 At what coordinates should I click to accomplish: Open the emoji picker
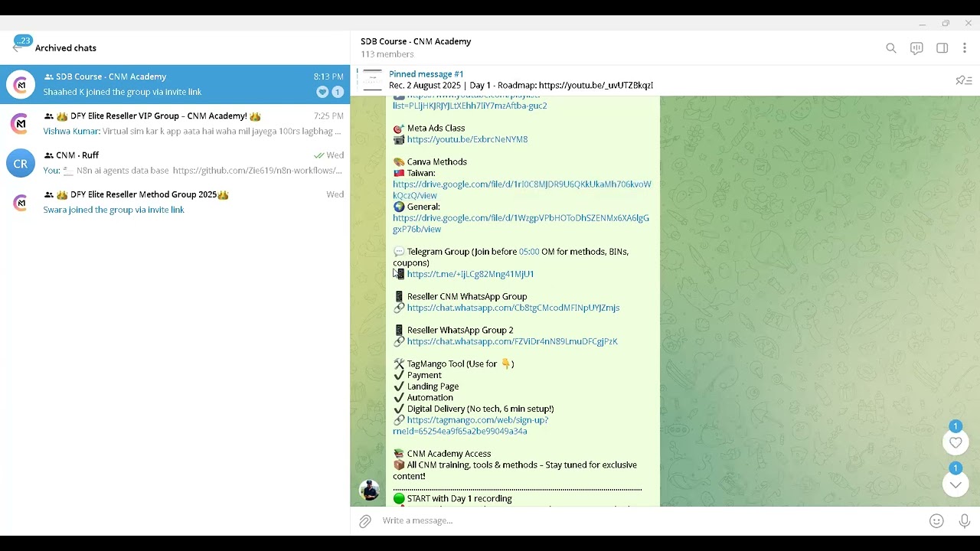[x=936, y=521]
